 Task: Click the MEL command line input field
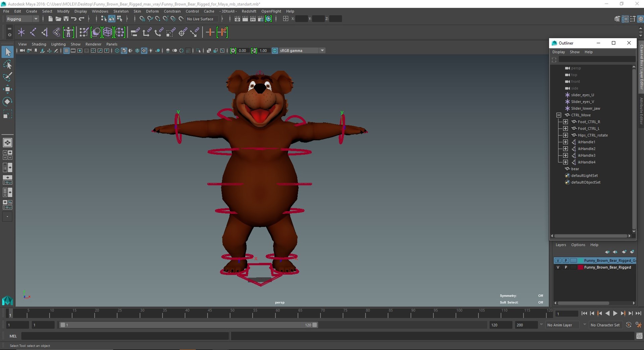tap(125, 336)
